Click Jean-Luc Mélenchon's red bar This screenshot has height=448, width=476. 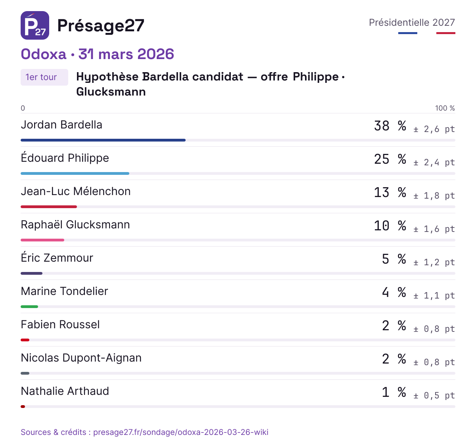coord(49,207)
